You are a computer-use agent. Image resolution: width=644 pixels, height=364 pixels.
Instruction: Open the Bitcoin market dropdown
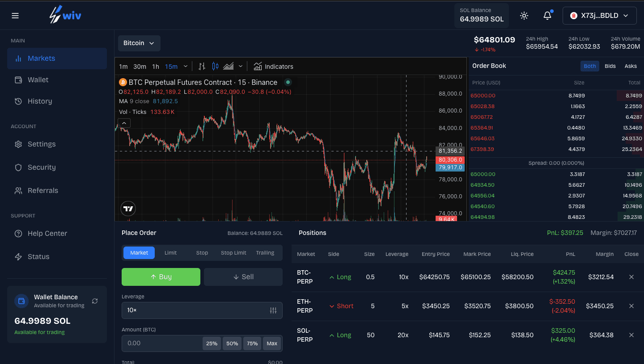(x=139, y=43)
